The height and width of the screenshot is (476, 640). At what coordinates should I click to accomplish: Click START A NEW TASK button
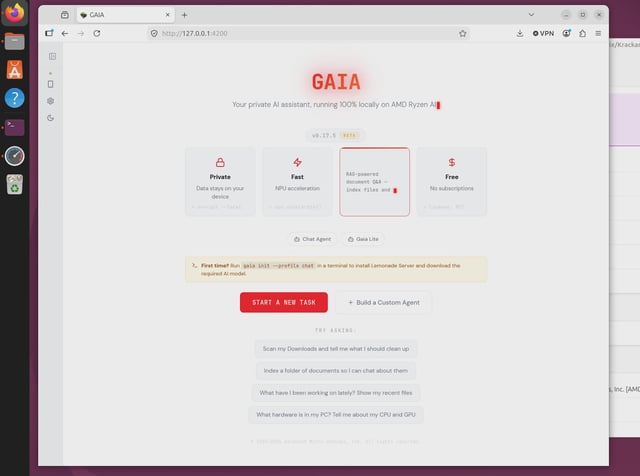pos(284,302)
